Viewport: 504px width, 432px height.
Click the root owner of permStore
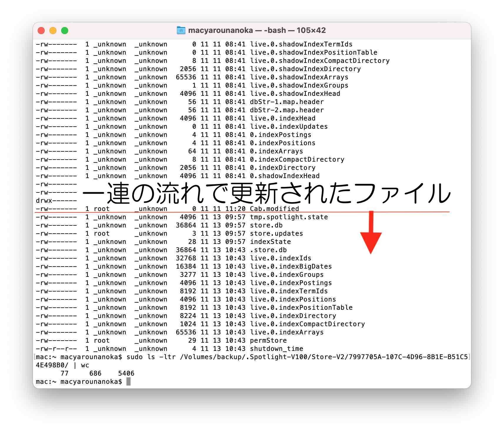tap(101, 340)
